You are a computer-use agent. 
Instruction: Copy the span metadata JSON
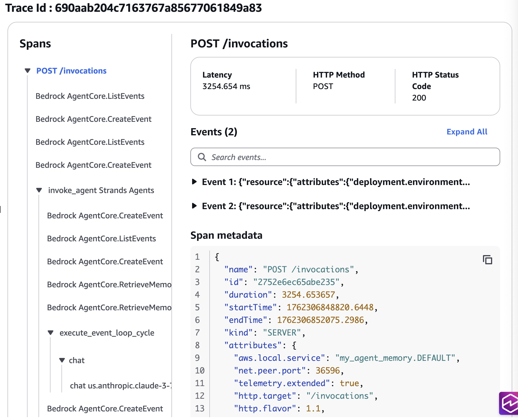488,260
